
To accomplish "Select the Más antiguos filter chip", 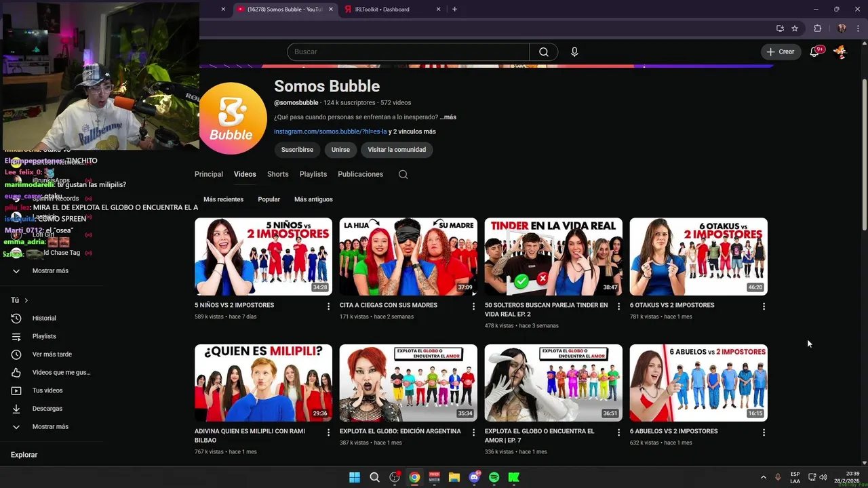I will [x=313, y=199].
